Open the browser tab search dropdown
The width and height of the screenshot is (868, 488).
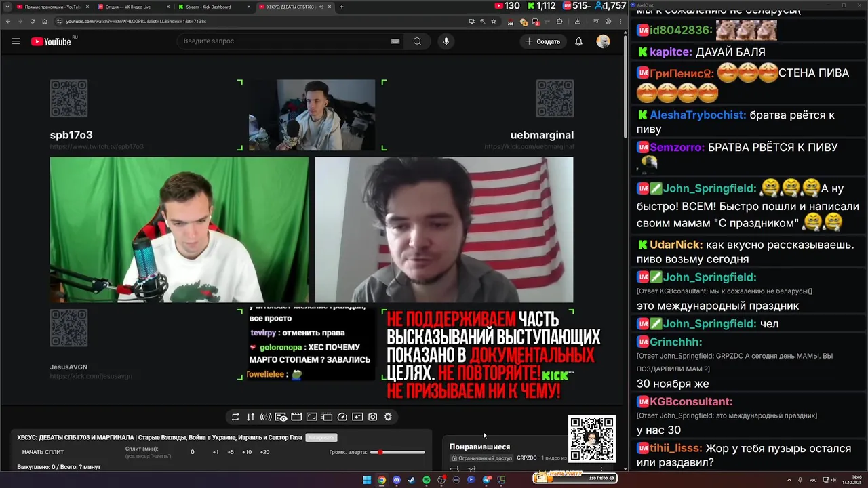pyautogui.click(x=7, y=7)
